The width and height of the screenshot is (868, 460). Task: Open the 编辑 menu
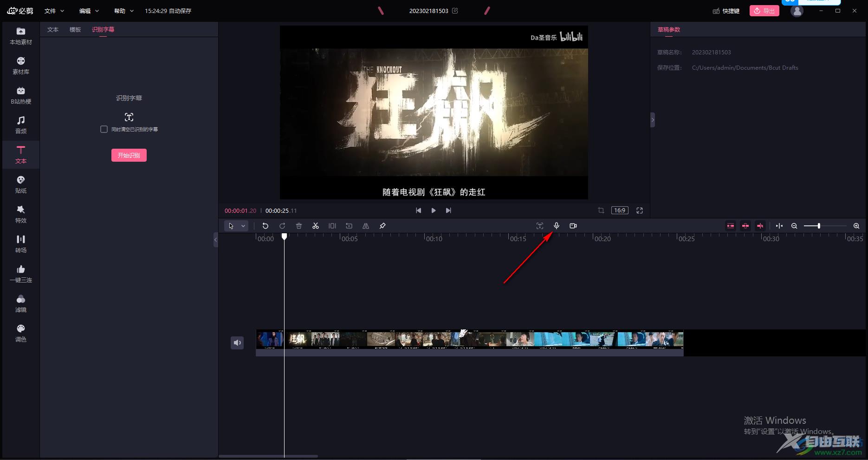(89, 11)
